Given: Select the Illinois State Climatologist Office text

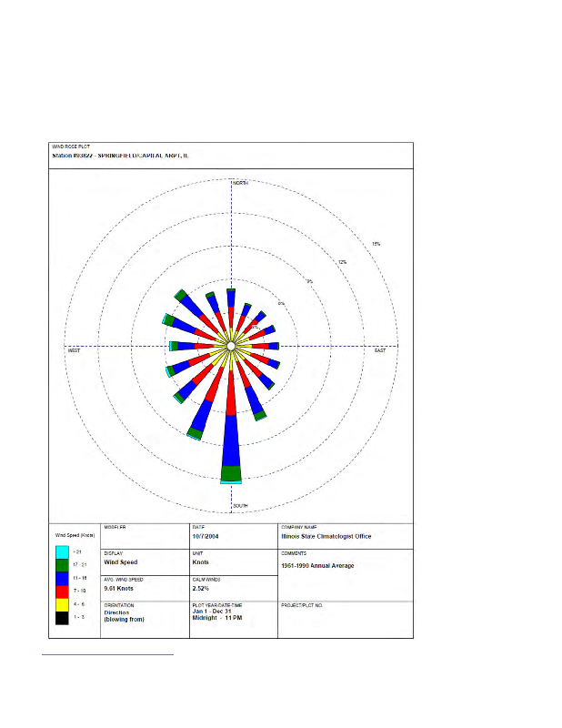Looking at the screenshot, I should pyautogui.click(x=326, y=536).
